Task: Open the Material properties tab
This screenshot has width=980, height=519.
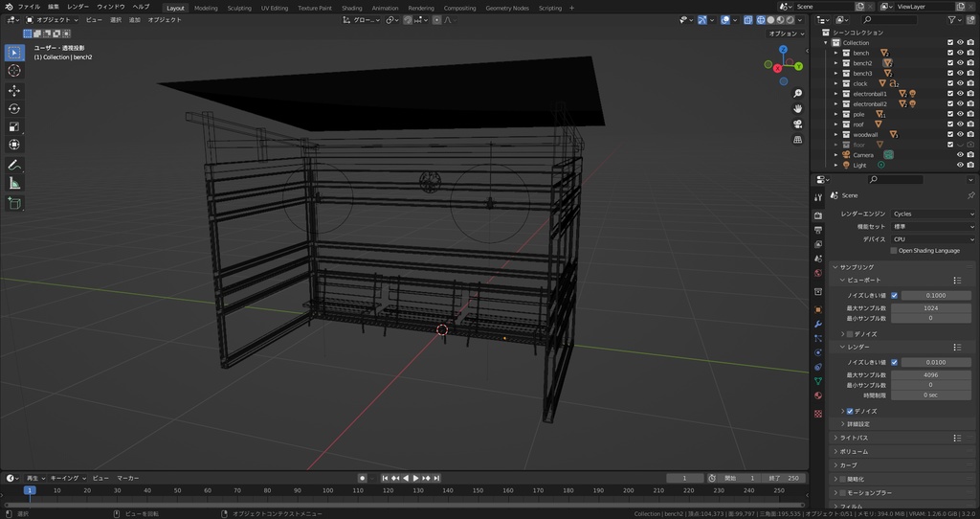Action: [818, 395]
